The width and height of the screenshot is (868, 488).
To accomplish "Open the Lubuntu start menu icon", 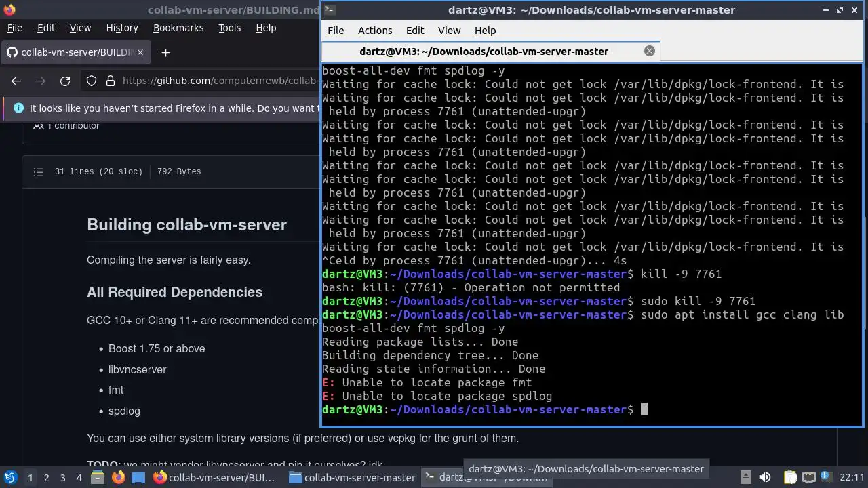I will tap(10, 477).
